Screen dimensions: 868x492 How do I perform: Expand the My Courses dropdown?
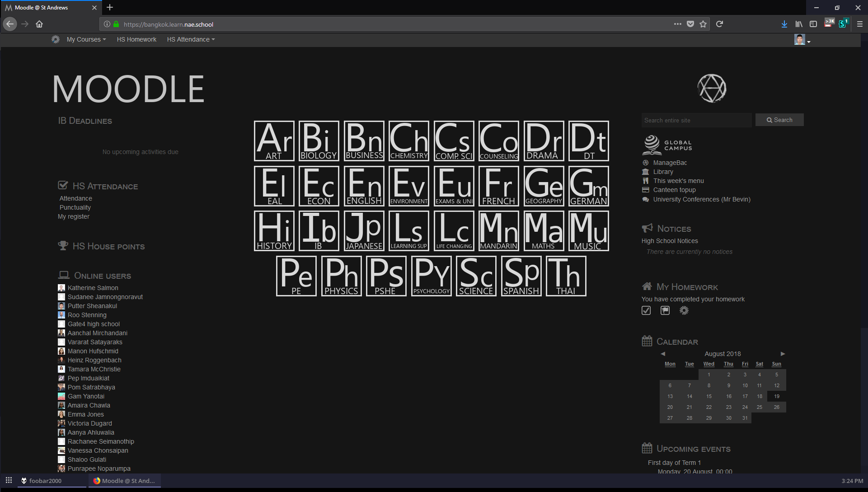click(85, 39)
